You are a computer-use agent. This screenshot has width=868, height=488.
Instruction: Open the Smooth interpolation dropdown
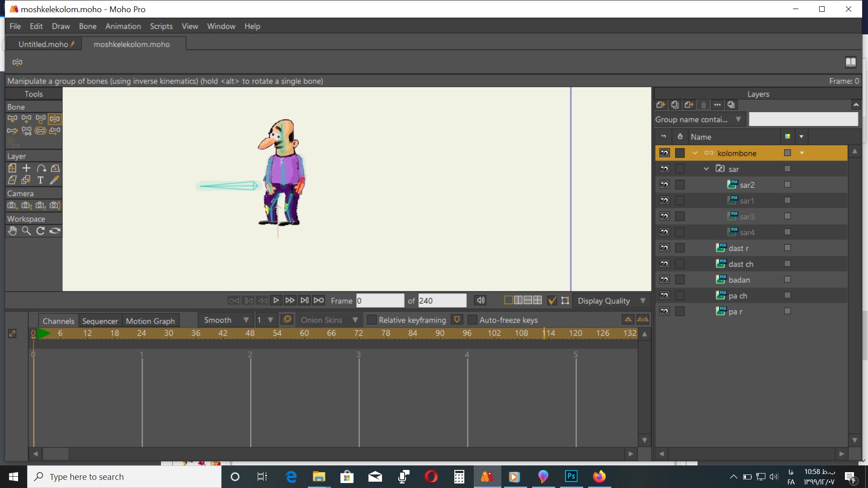(x=245, y=320)
